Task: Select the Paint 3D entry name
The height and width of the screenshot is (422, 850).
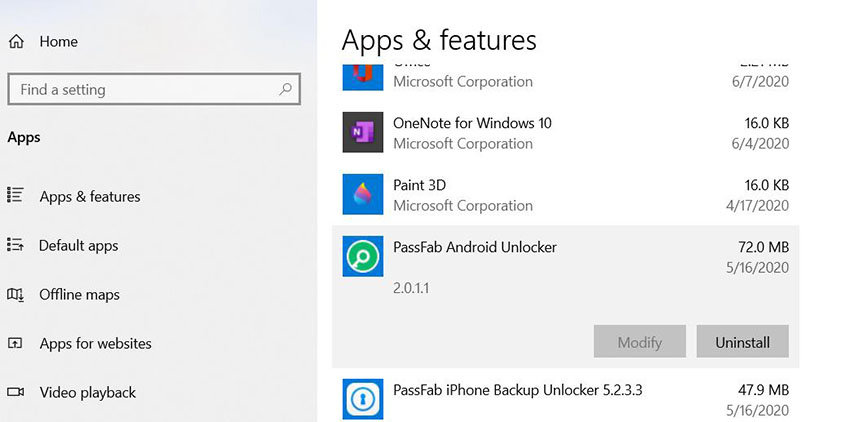Action: pyautogui.click(x=419, y=185)
